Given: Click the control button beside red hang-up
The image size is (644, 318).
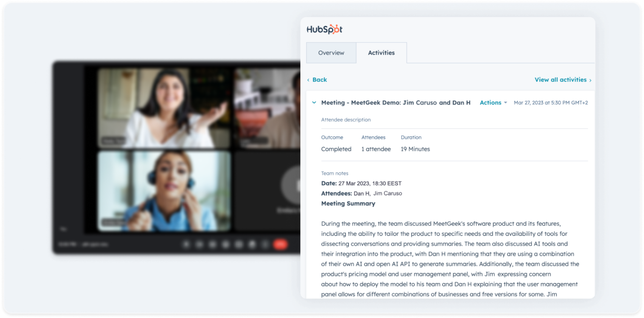Looking at the screenshot, I should [266, 244].
